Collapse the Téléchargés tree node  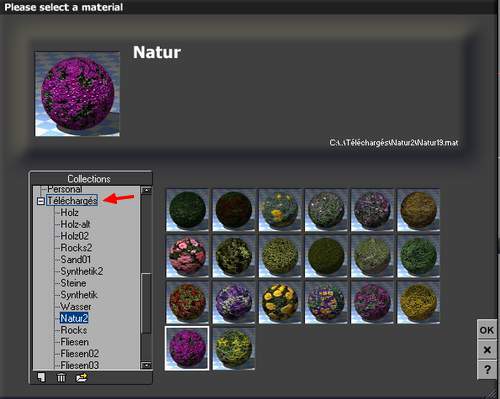pos(41,201)
